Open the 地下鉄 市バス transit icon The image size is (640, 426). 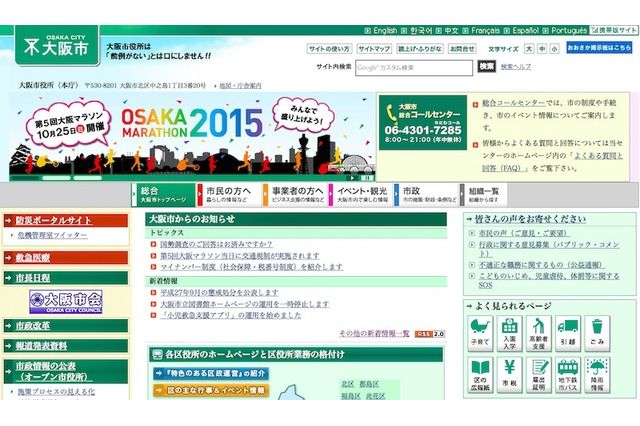pyautogui.click(x=568, y=375)
